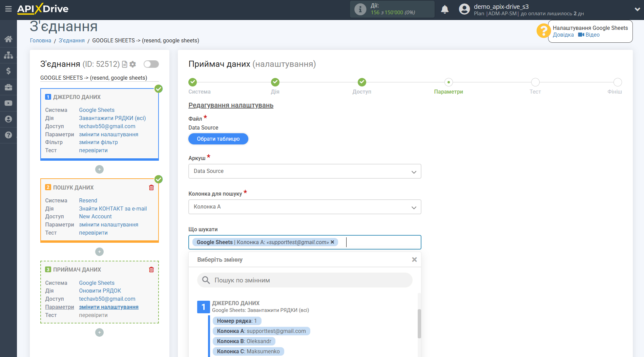Go to the Система step
The height and width of the screenshot is (357, 644).
(192, 82)
